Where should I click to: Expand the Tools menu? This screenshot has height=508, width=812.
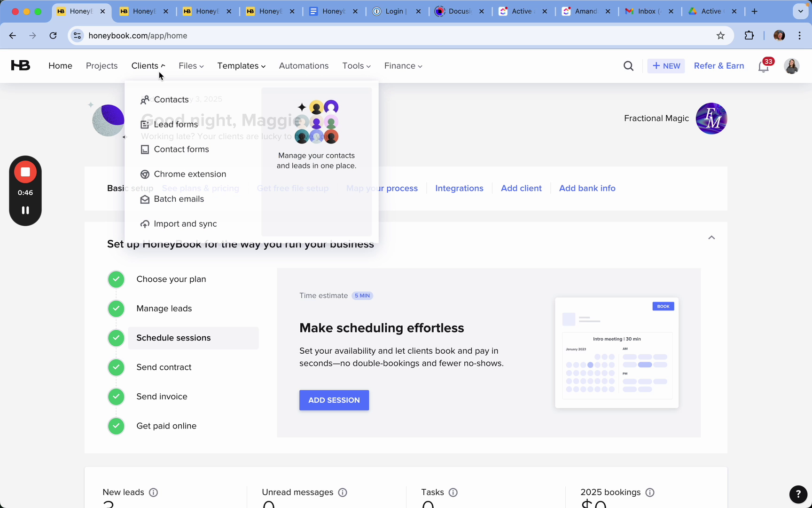(x=356, y=66)
